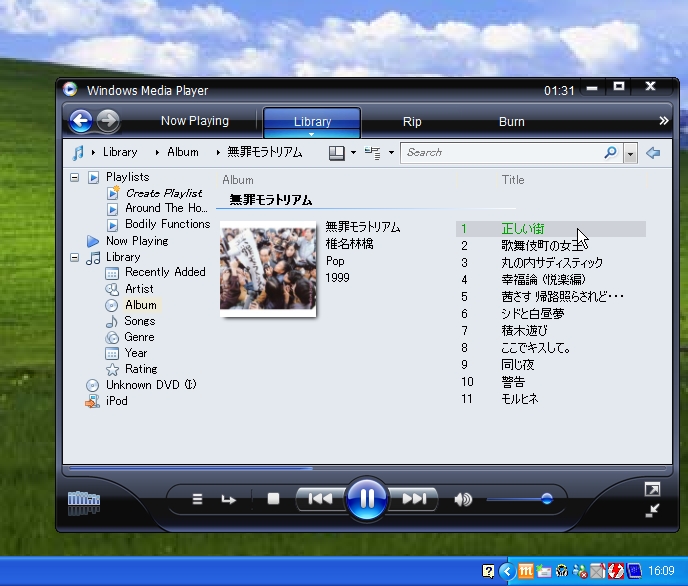Viewport: 688px width, 586px height.
Task: Select Recently Added in the Library tree
Action: click(165, 272)
